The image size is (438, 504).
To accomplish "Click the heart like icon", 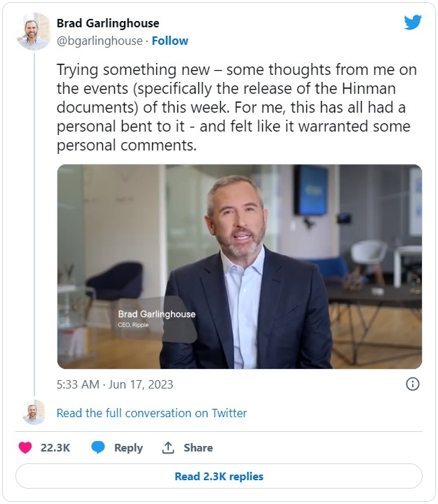I will [x=25, y=448].
